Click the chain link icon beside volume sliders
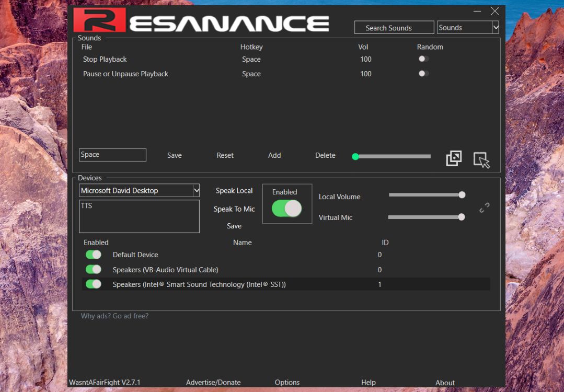The width and height of the screenshot is (564, 392). point(485,208)
